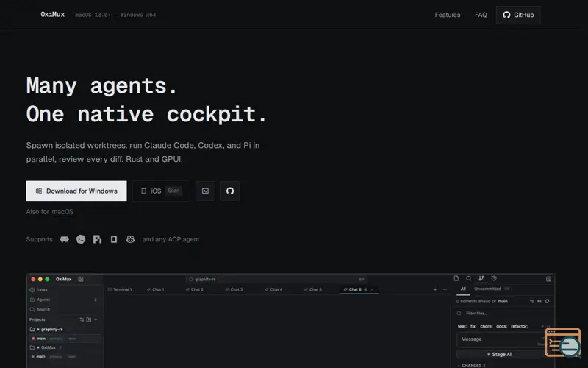Image resolution: width=588 pixels, height=368 pixels.
Task: Switch to the Terminal 1 tab
Action: coord(120,289)
